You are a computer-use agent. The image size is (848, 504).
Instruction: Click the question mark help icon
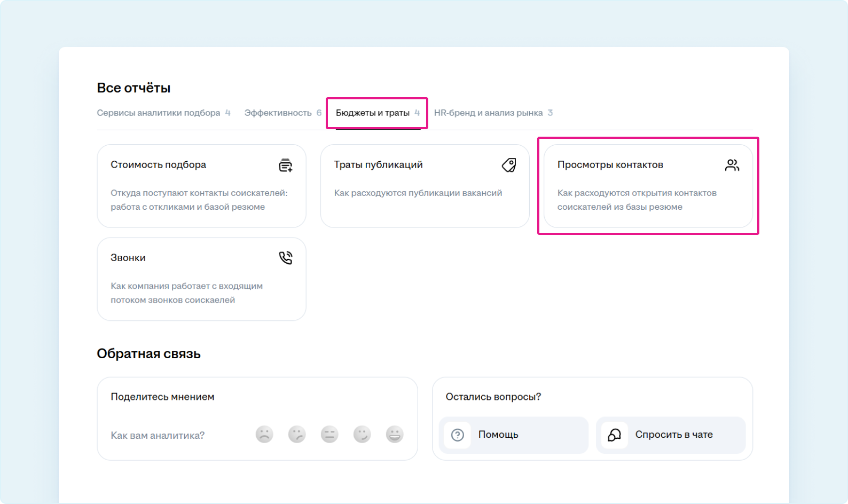pos(458,435)
